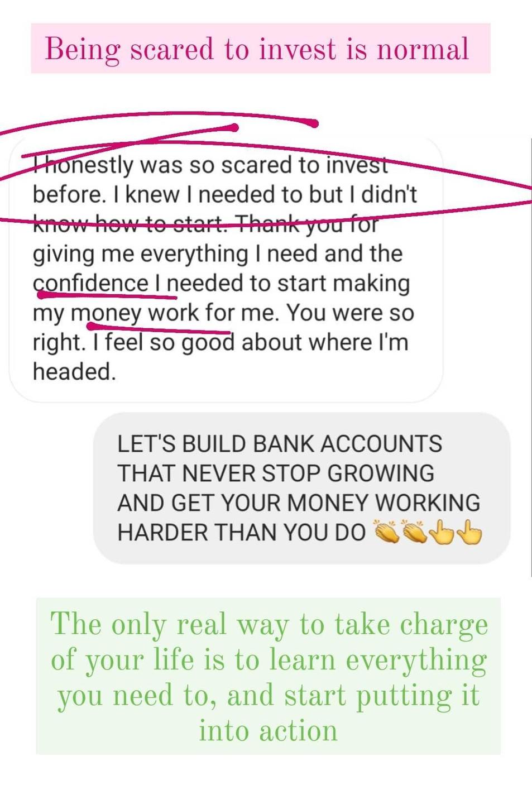Click 'THAT NEVER STOP GROWING' text line
The width and height of the screenshot is (532, 804).
tap(276, 473)
